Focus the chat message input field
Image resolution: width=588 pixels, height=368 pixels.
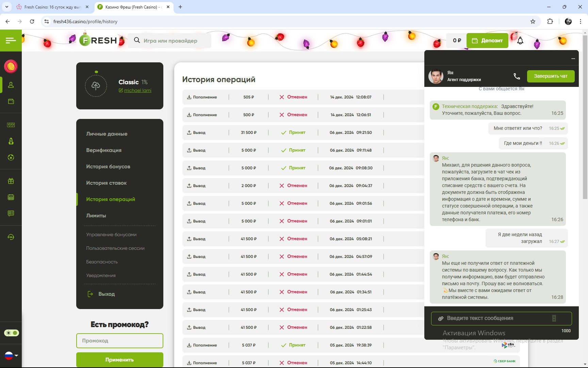[x=501, y=318]
